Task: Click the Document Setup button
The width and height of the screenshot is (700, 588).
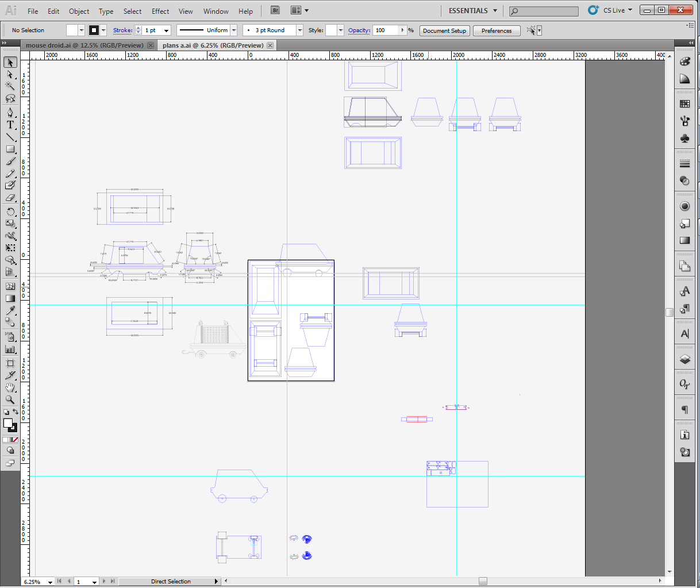Action: click(444, 30)
